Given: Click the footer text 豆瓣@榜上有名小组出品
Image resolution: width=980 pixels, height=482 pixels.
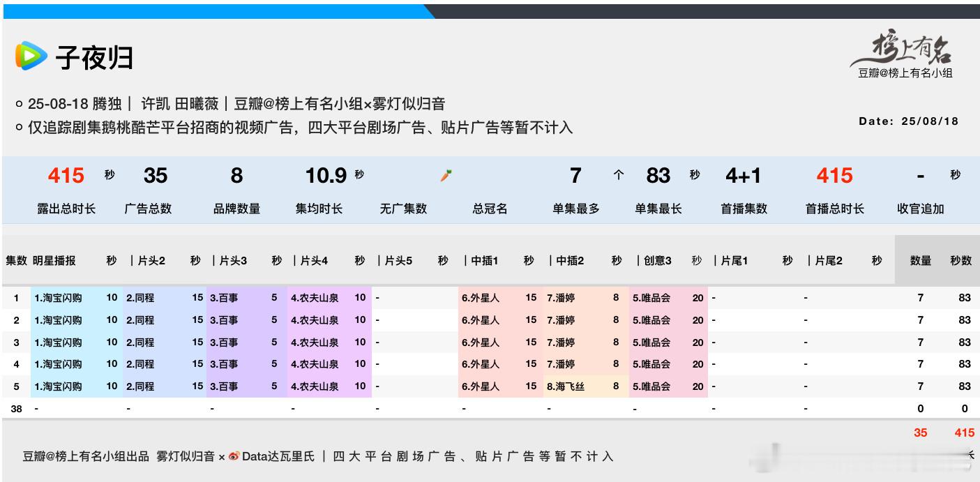Looking at the screenshot, I should (x=86, y=456).
